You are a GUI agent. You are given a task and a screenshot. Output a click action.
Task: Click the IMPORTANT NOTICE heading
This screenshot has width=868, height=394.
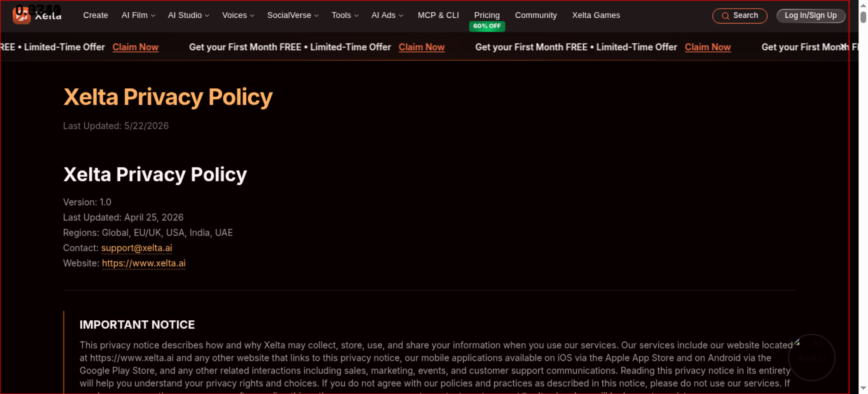pos(137,325)
